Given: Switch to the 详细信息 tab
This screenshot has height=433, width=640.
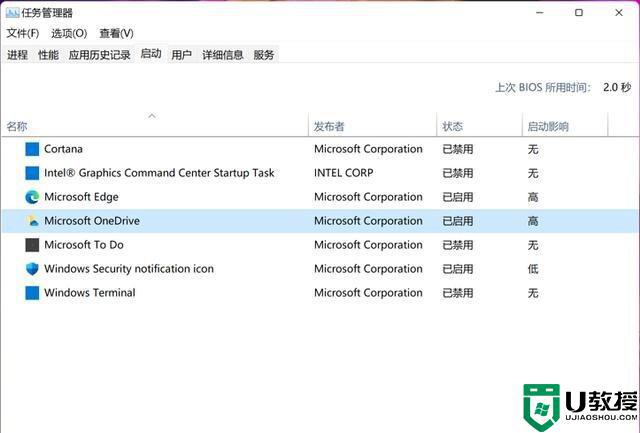Looking at the screenshot, I should (x=222, y=55).
